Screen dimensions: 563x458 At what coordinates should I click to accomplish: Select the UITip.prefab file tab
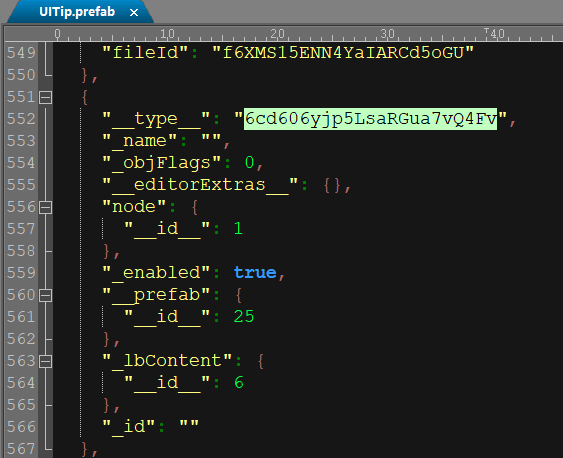[77, 12]
